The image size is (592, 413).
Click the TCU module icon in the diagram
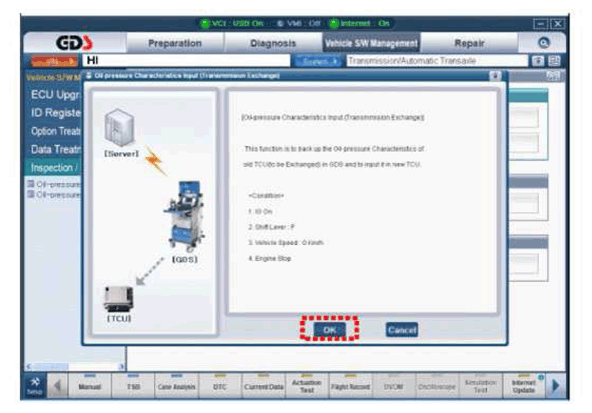(x=119, y=299)
